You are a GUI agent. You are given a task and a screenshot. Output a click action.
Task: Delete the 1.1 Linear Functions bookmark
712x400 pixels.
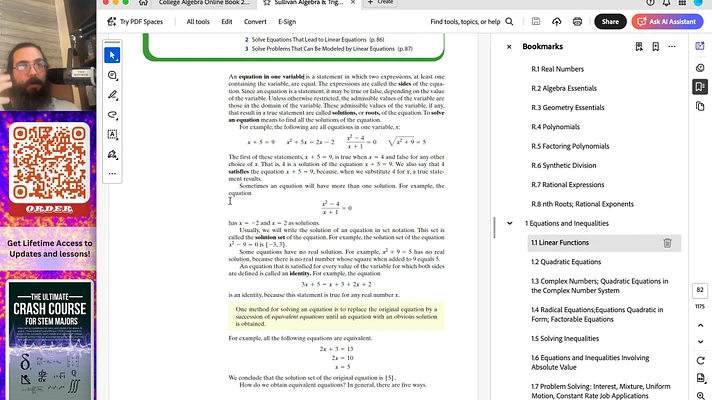coord(667,243)
